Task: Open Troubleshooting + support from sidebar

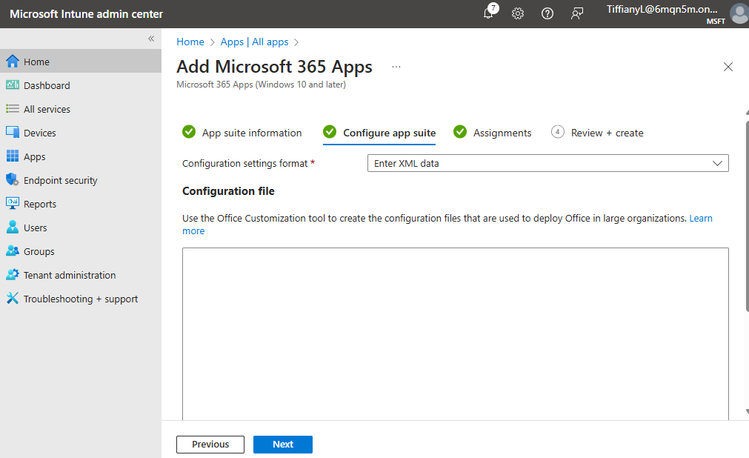Action: (x=81, y=298)
